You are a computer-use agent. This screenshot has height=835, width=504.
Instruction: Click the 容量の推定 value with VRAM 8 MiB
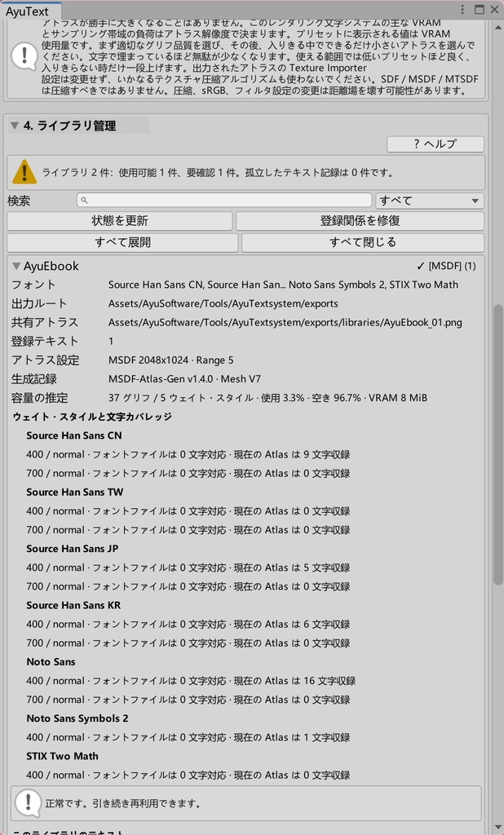[267, 398]
